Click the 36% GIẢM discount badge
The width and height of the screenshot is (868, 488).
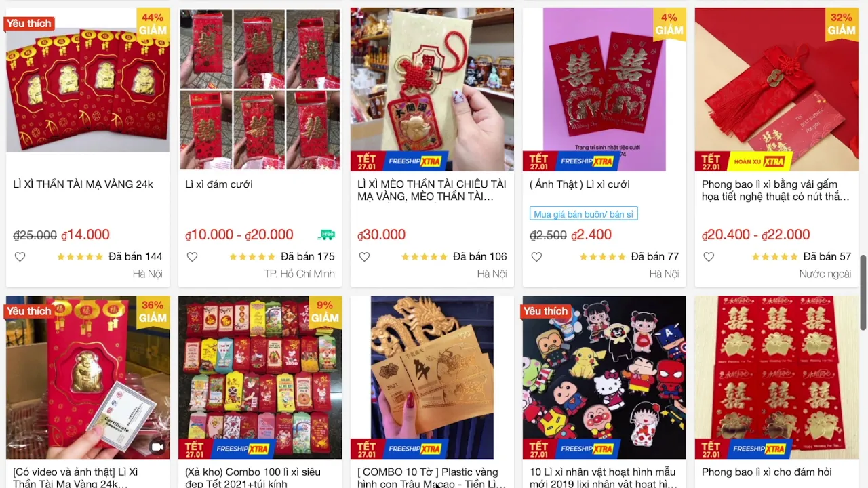click(x=153, y=312)
